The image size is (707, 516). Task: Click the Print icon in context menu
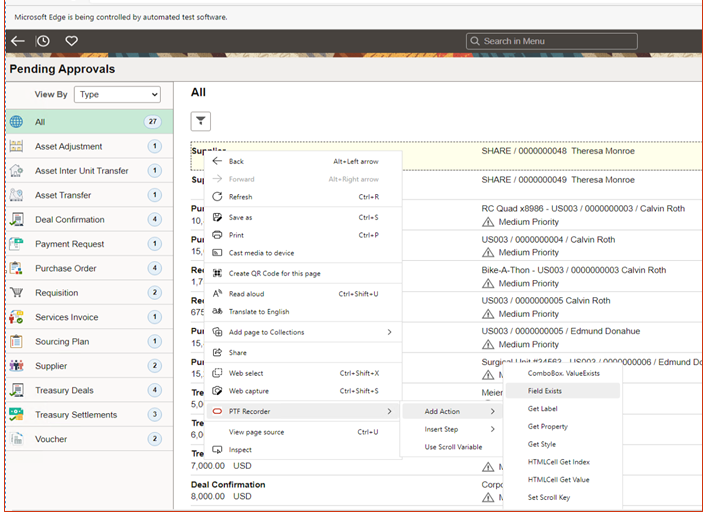point(217,235)
